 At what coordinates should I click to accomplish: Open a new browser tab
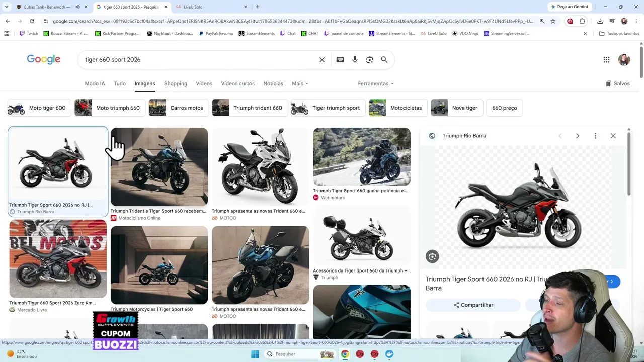[258, 7]
